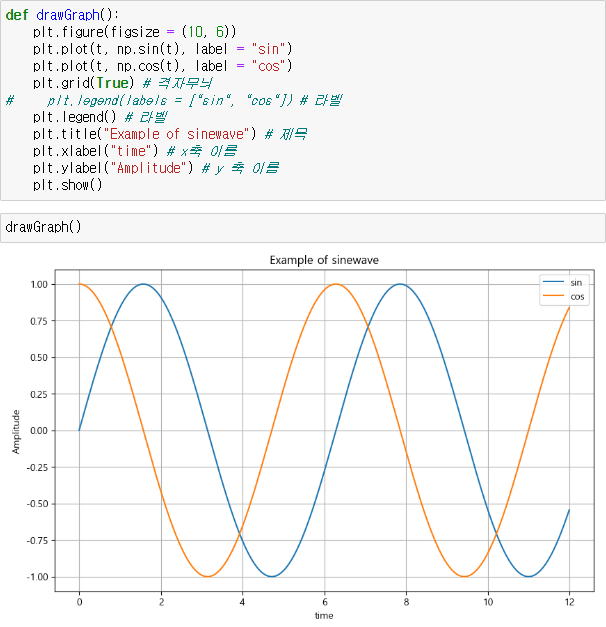Click the x-axis tick label 8

pyautogui.click(x=406, y=602)
